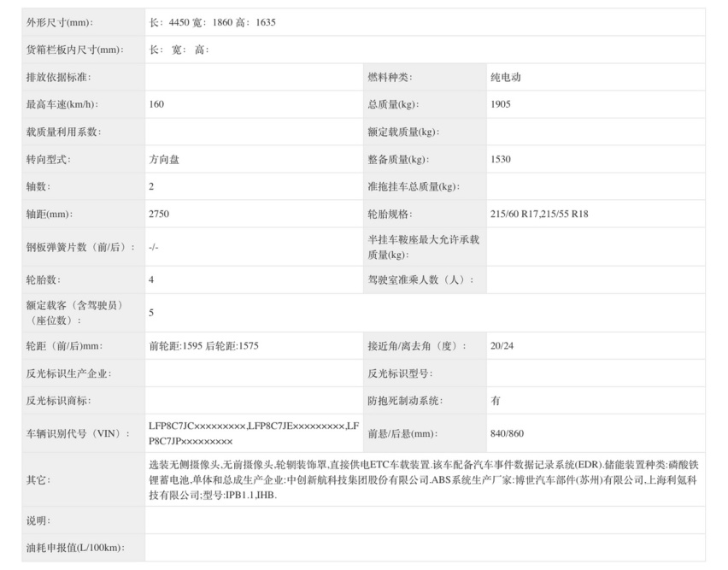Select the leaf spring value -/-
The height and width of the screenshot is (570, 728).
pyautogui.click(x=154, y=247)
